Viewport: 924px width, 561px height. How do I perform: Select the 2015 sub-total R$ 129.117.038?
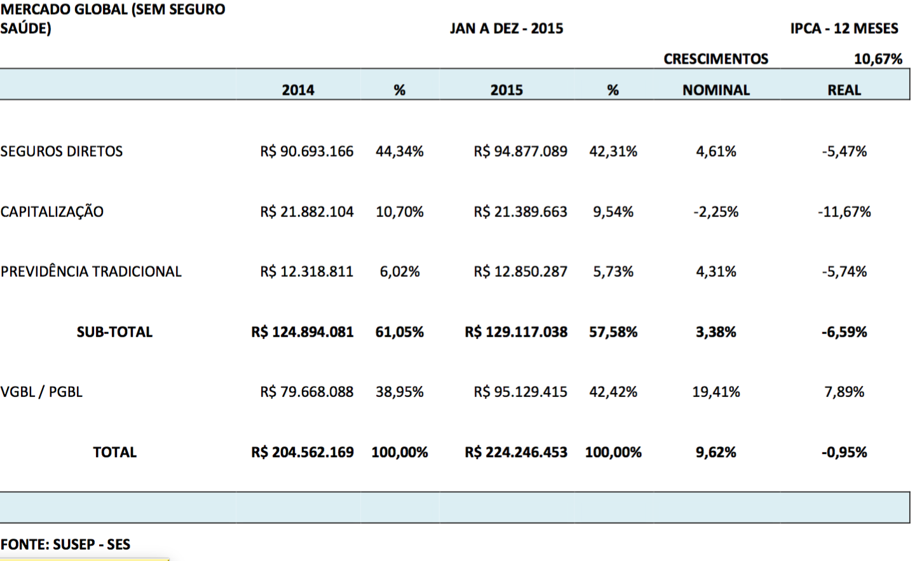pyautogui.click(x=515, y=332)
